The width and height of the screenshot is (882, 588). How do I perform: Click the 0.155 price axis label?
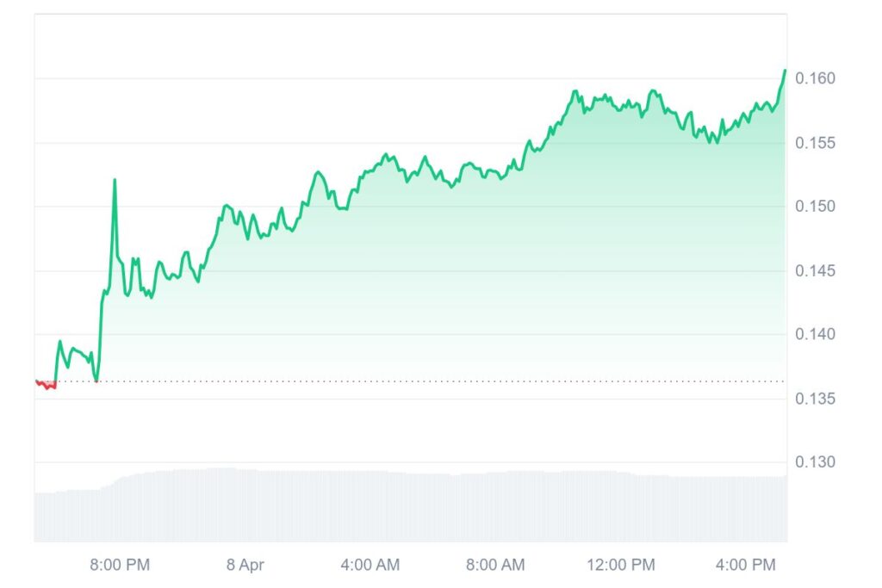pyautogui.click(x=815, y=144)
